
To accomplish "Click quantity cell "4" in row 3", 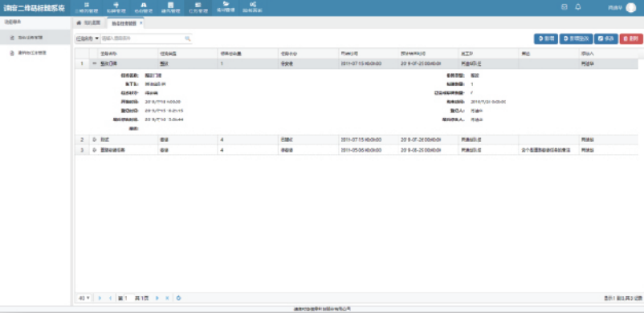I will click(247, 150).
